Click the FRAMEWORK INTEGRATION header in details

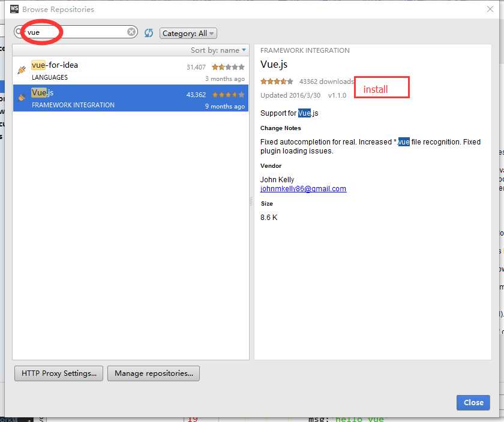pos(305,50)
